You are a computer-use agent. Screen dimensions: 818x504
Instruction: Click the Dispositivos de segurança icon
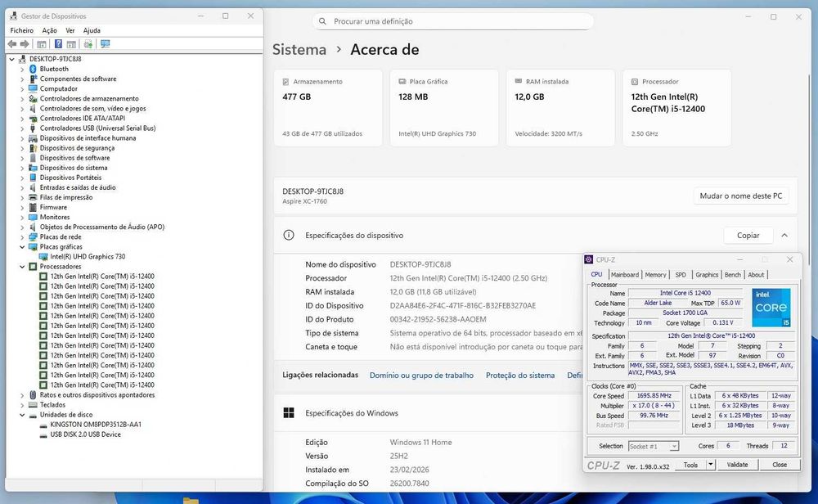(x=33, y=147)
